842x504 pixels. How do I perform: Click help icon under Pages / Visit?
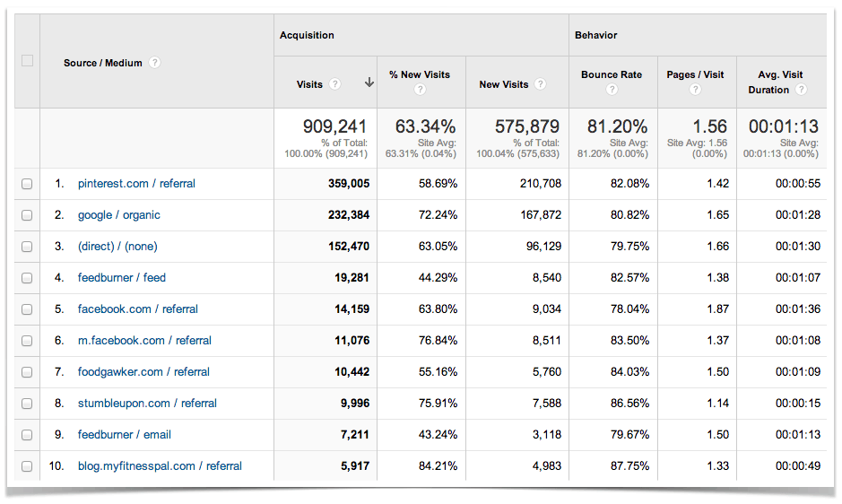pyautogui.click(x=695, y=90)
